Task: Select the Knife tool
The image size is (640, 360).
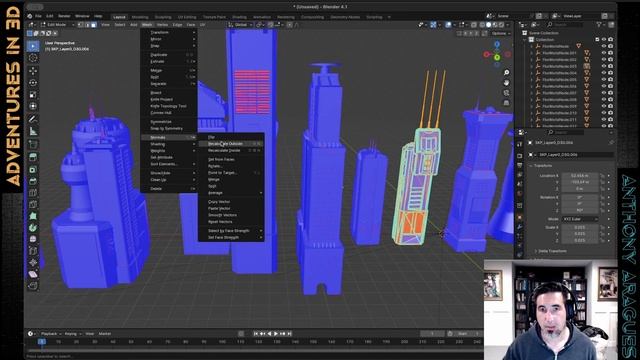Action: click(x=33, y=204)
